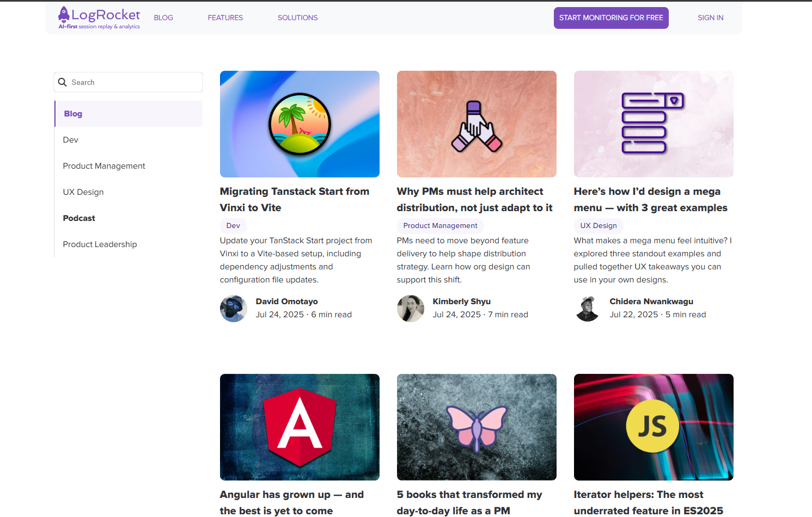
Task: Open the stacked hands article thumbnail
Action: pyautogui.click(x=477, y=124)
